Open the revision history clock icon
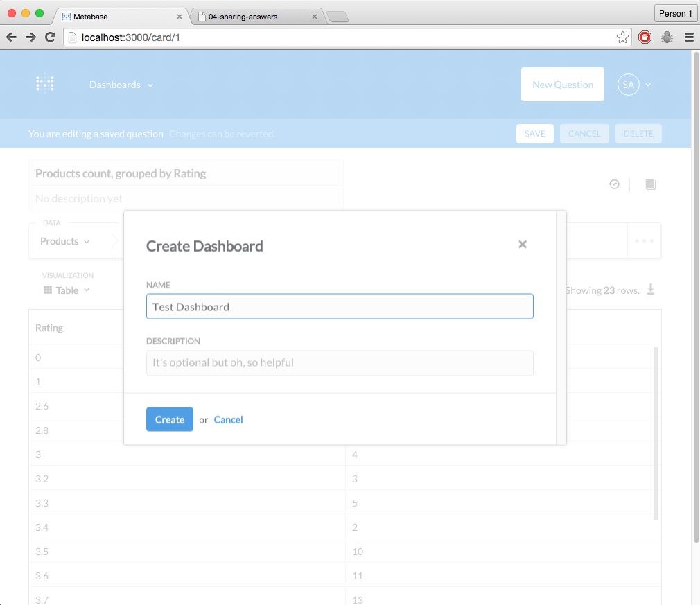Screen dimensions: 700x605 coord(614,184)
